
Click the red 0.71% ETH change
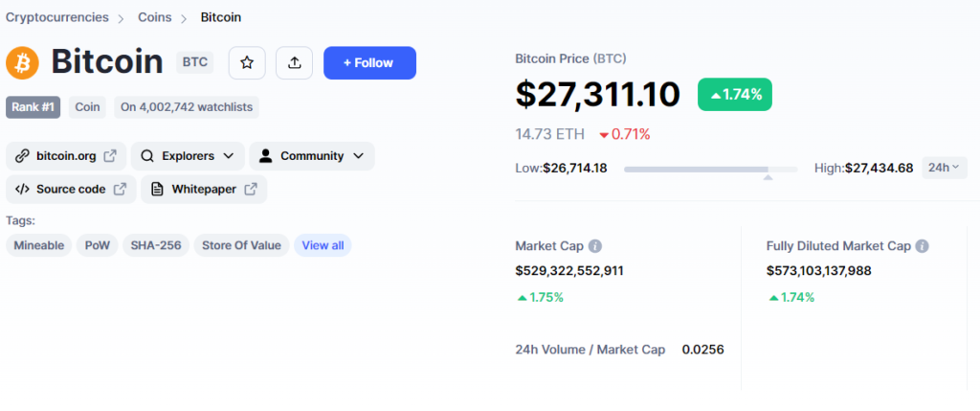point(624,134)
